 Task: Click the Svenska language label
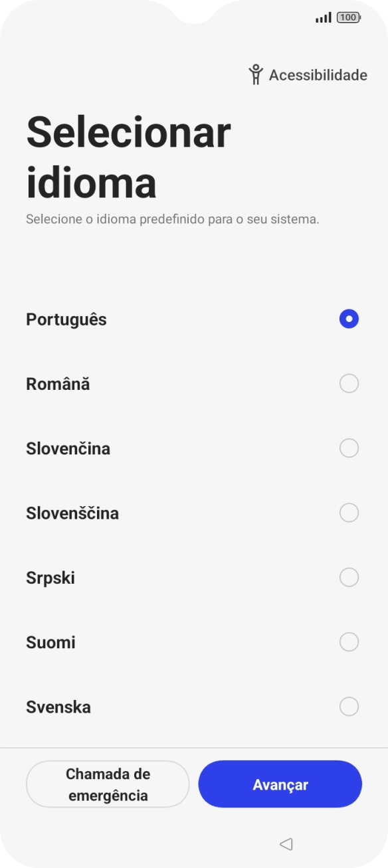coord(59,707)
